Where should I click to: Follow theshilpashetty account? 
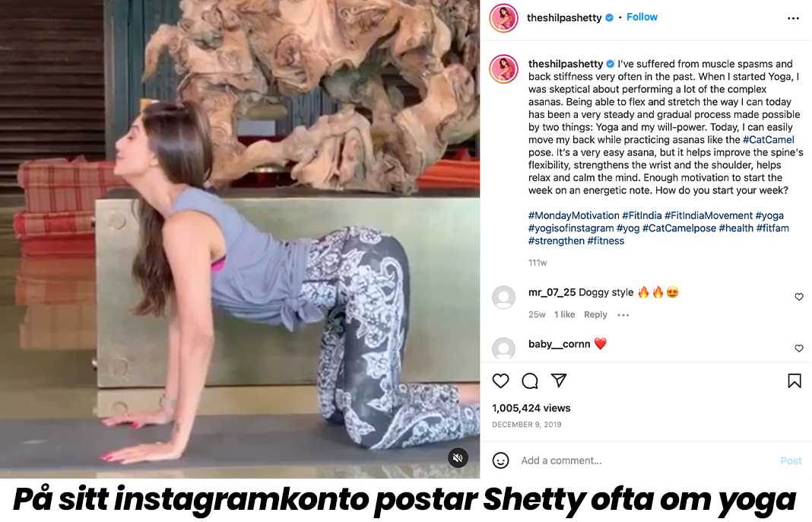pos(642,17)
